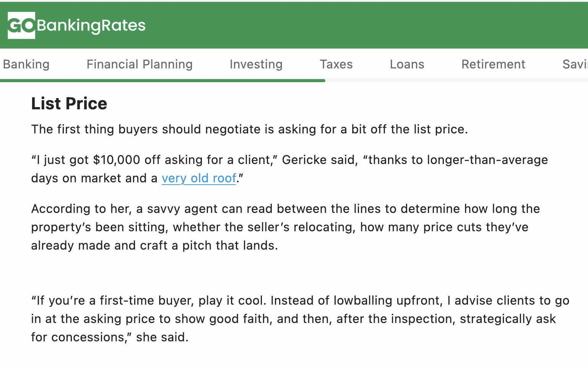Image resolution: width=588 pixels, height=370 pixels.
Task: Click the "List Price" heading
Action: tap(69, 104)
